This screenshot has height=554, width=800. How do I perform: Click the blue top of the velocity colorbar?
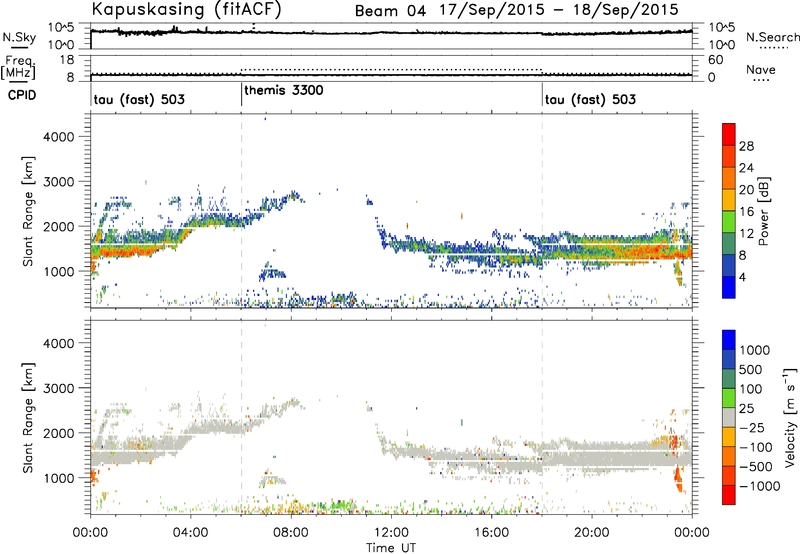click(729, 340)
